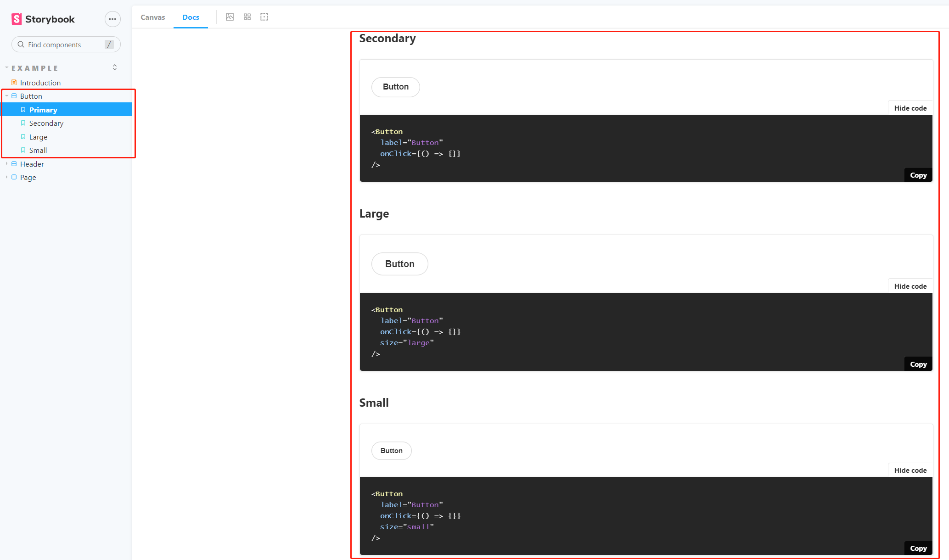Hide code for the Large story

(910, 286)
